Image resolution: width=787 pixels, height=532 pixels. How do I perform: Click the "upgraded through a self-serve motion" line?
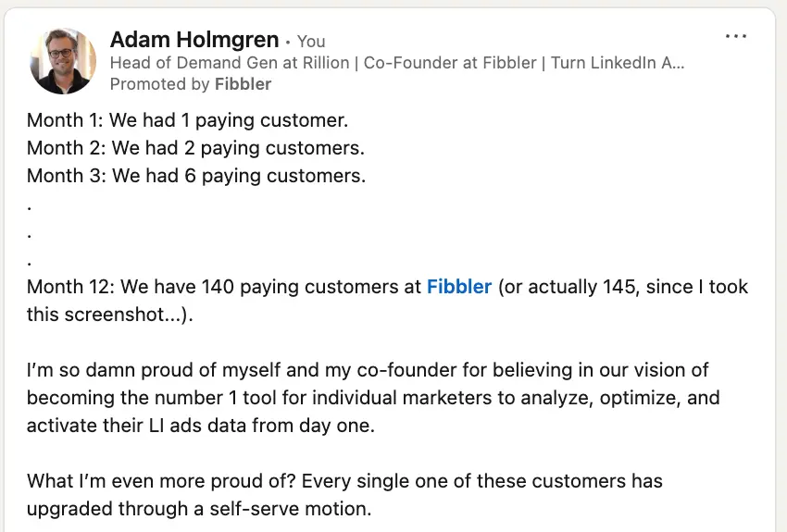[198, 510]
